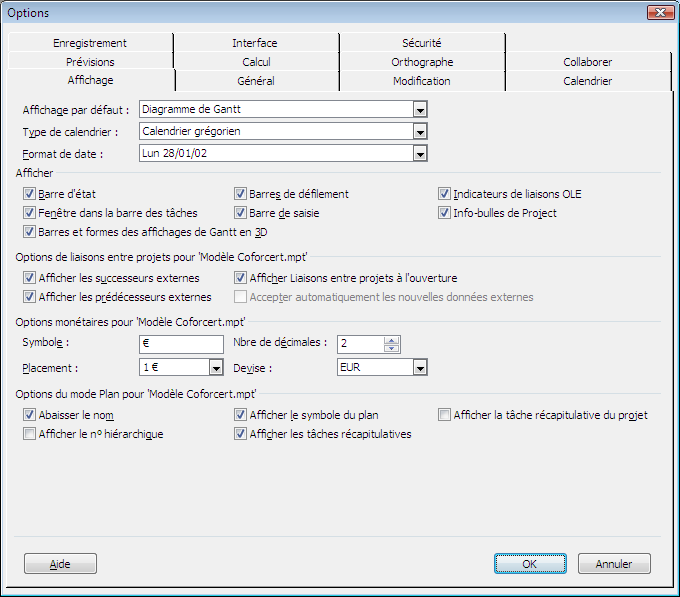The width and height of the screenshot is (680, 597).
Task: Enable Afficher le n° hiérarchique
Action: (x=29, y=434)
